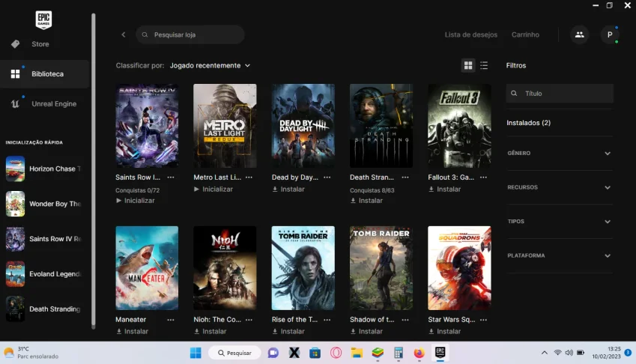The image size is (636, 364).
Task: Expand the Gênero filter
Action: (560, 154)
